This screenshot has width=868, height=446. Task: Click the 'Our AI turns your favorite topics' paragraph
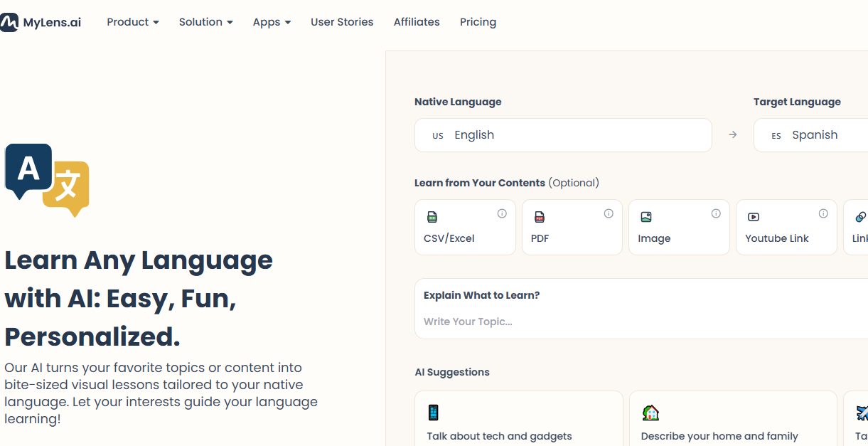[161, 393]
